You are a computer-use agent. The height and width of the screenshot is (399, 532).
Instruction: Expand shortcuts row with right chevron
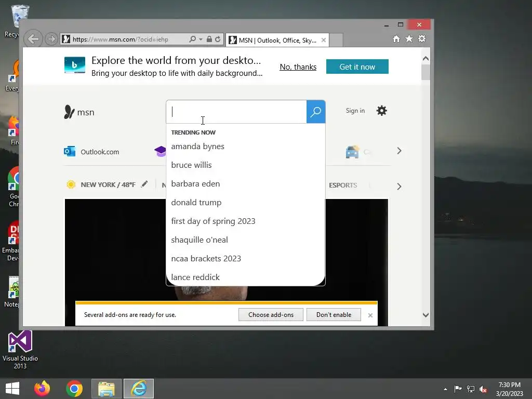(399, 151)
